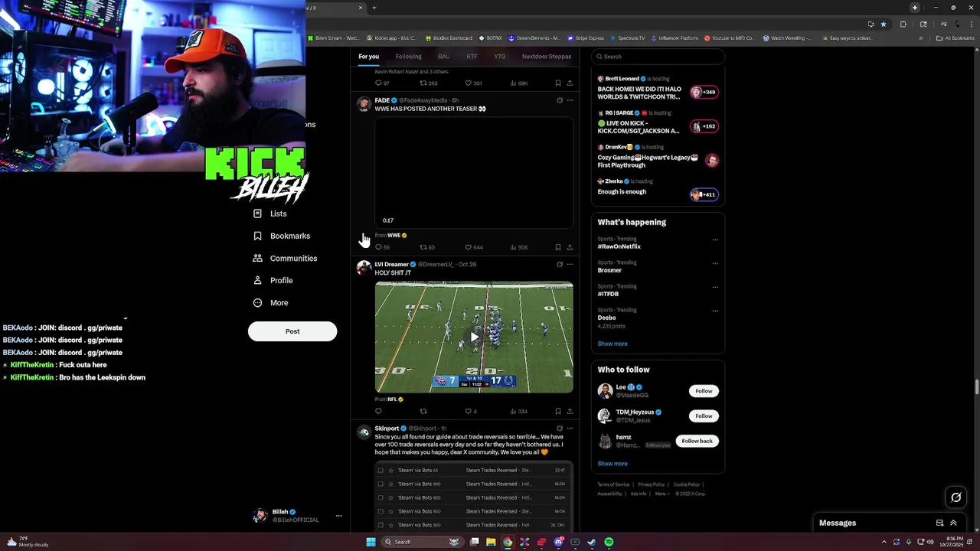This screenshot has height=551, width=980.
Task: Focus the X Search field
Action: [x=658, y=57]
